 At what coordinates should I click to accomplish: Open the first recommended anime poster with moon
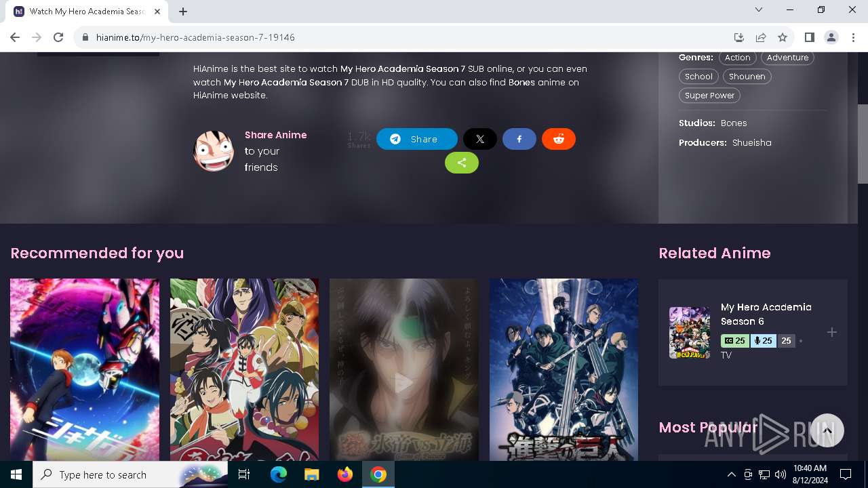click(x=85, y=369)
